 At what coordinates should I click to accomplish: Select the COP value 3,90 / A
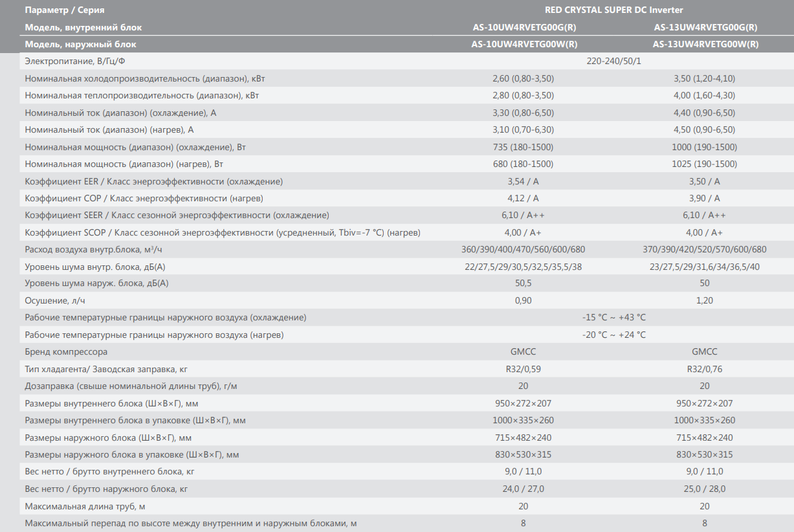pos(705,198)
